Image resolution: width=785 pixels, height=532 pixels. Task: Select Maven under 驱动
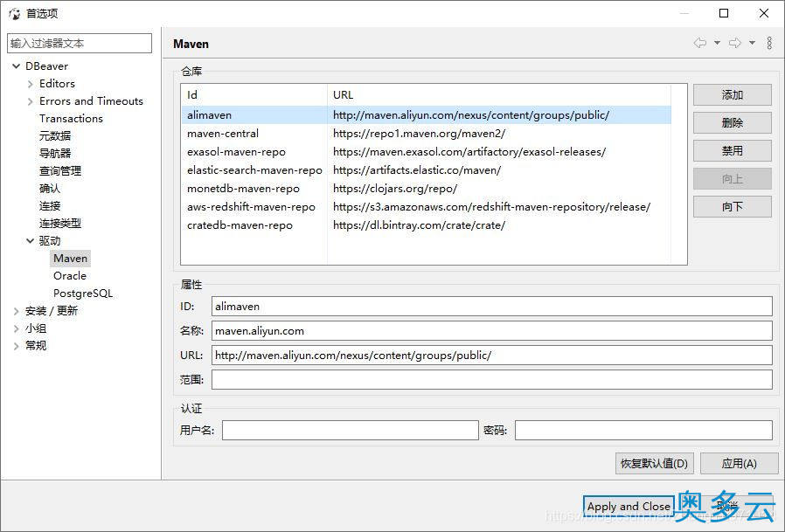coord(71,259)
